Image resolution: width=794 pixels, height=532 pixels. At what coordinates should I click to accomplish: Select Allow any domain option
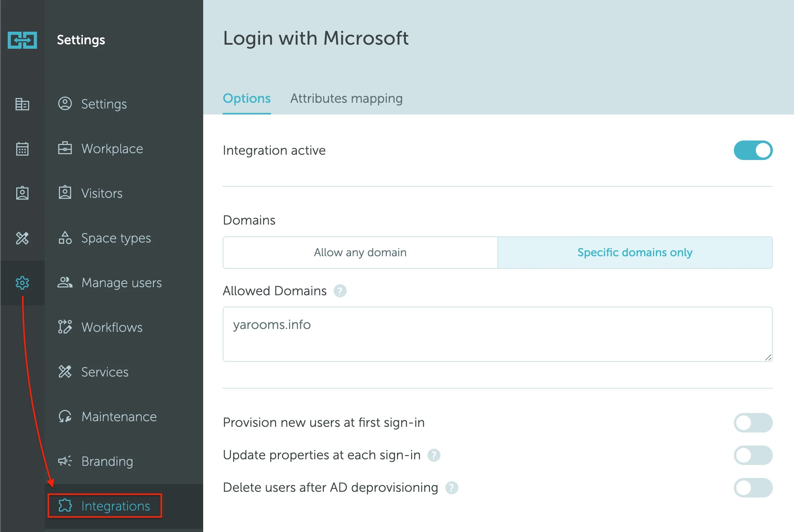point(360,253)
